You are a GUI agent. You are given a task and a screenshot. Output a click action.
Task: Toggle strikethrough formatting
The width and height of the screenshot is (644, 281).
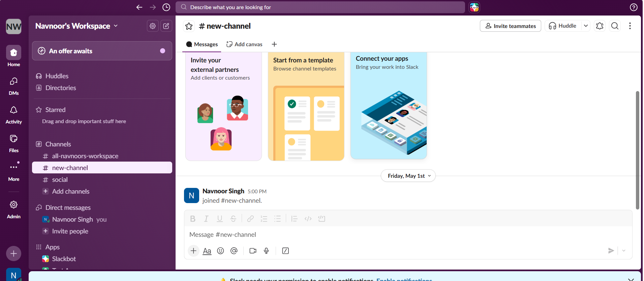[233, 219]
